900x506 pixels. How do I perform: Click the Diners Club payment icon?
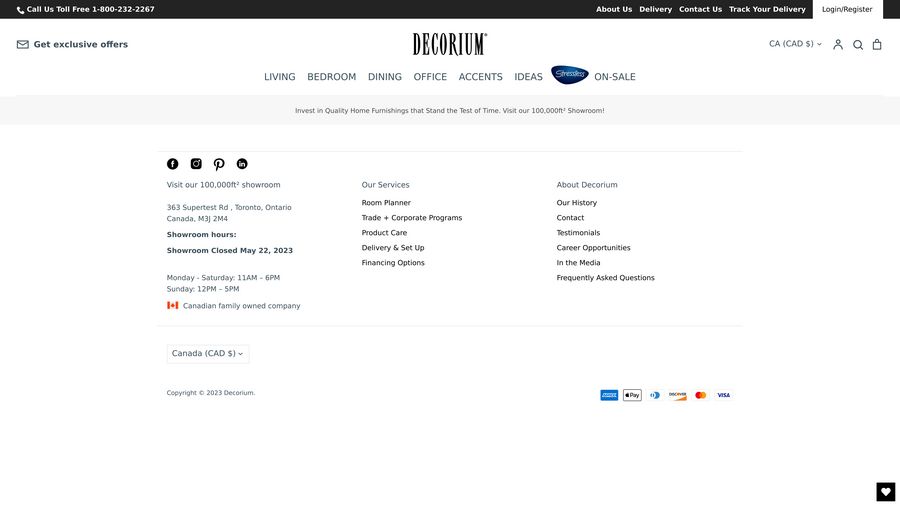coord(655,395)
